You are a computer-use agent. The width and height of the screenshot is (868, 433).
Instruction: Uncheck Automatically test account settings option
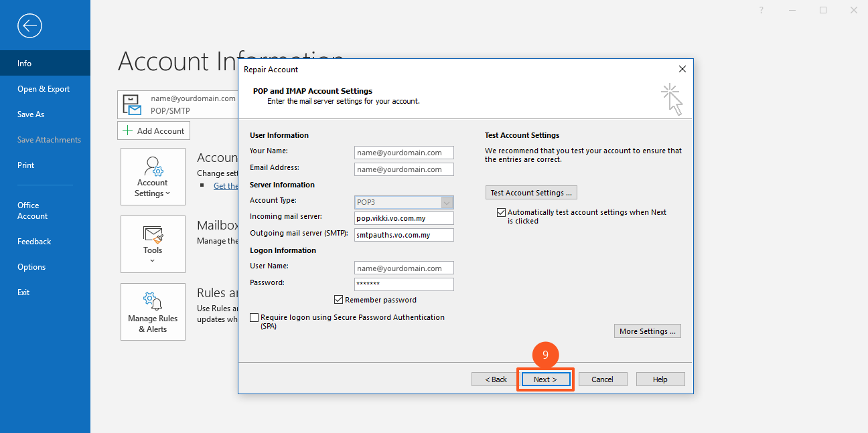pyautogui.click(x=501, y=212)
